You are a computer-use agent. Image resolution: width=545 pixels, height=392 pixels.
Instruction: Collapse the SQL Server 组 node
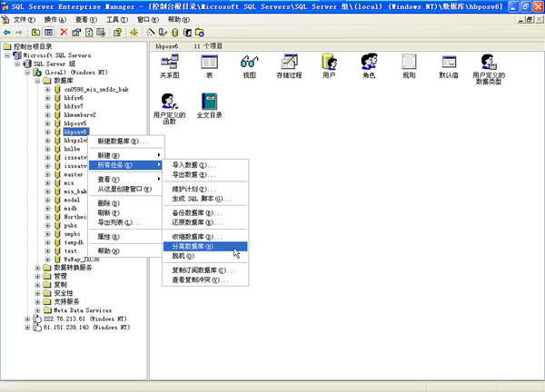tap(17, 64)
